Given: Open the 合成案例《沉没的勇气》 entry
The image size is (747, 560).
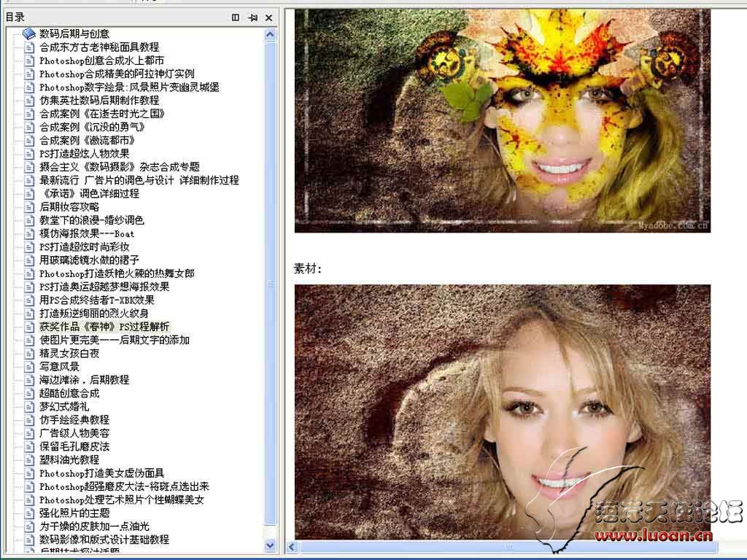Looking at the screenshot, I should pos(92,127).
